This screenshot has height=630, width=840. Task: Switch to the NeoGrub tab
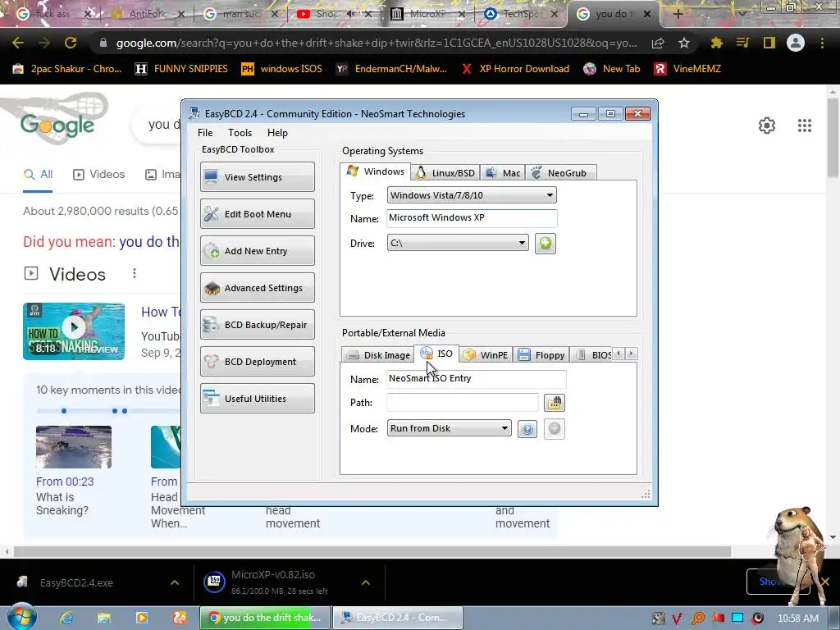click(x=560, y=172)
